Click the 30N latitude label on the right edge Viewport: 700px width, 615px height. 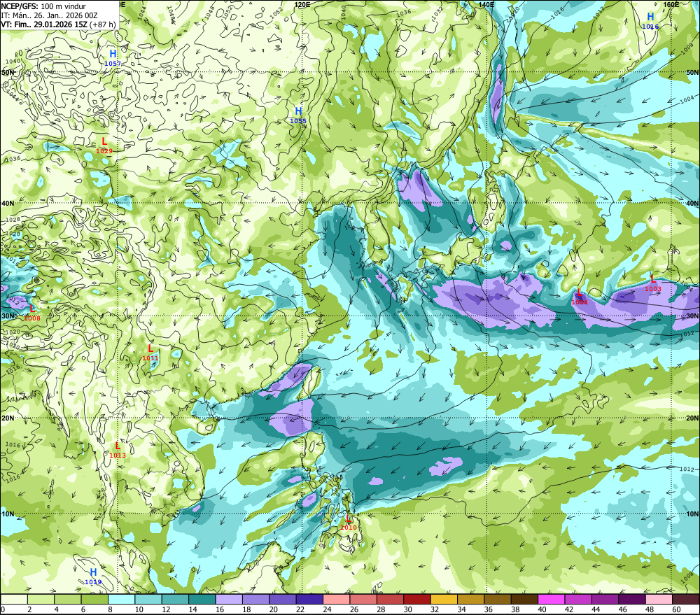coord(692,316)
